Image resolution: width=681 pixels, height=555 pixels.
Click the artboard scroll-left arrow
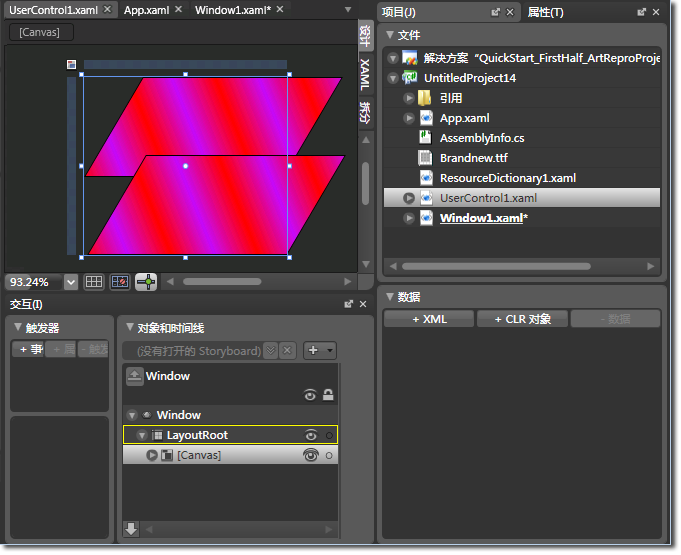170,282
